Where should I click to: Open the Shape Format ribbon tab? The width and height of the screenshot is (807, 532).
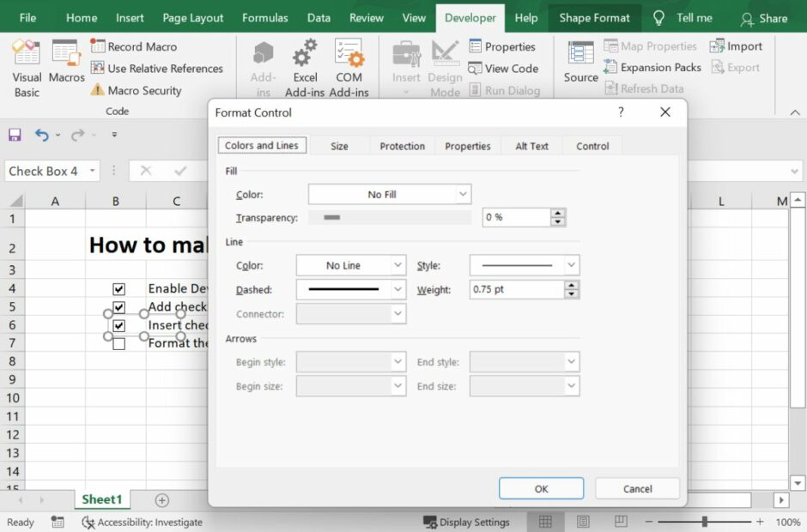pos(594,17)
